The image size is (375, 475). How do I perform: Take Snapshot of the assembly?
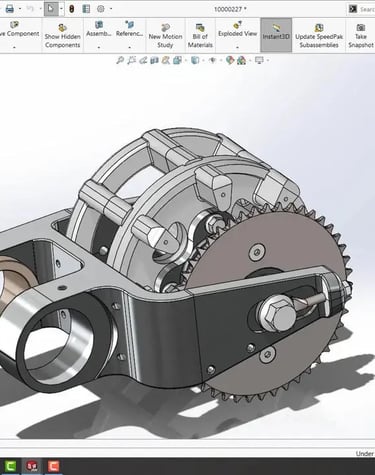361,35
